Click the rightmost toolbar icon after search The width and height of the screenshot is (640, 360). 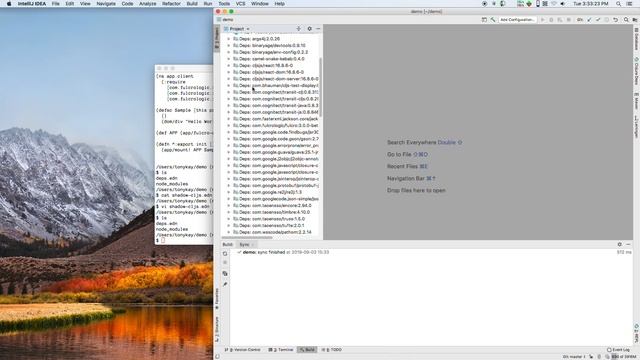click(x=635, y=20)
